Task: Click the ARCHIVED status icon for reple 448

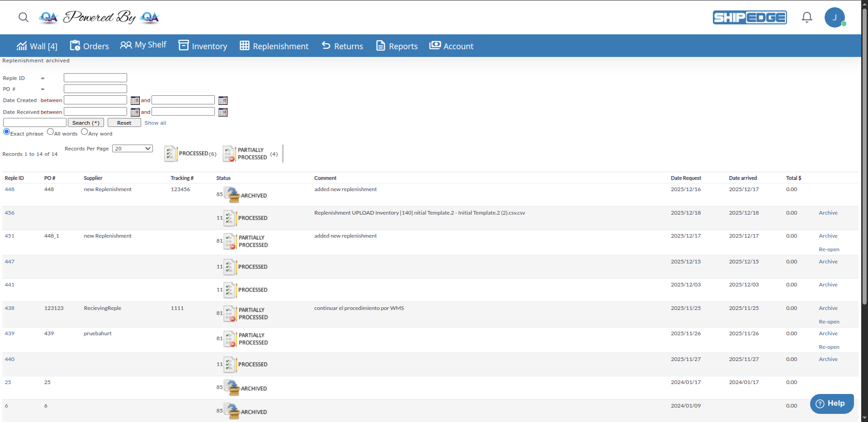Action: pos(232,195)
